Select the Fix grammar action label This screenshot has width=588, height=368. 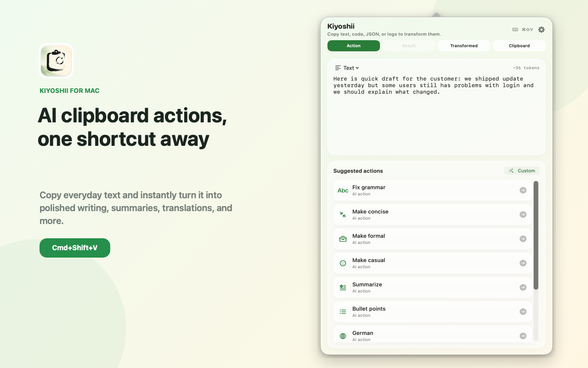tap(369, 187)
